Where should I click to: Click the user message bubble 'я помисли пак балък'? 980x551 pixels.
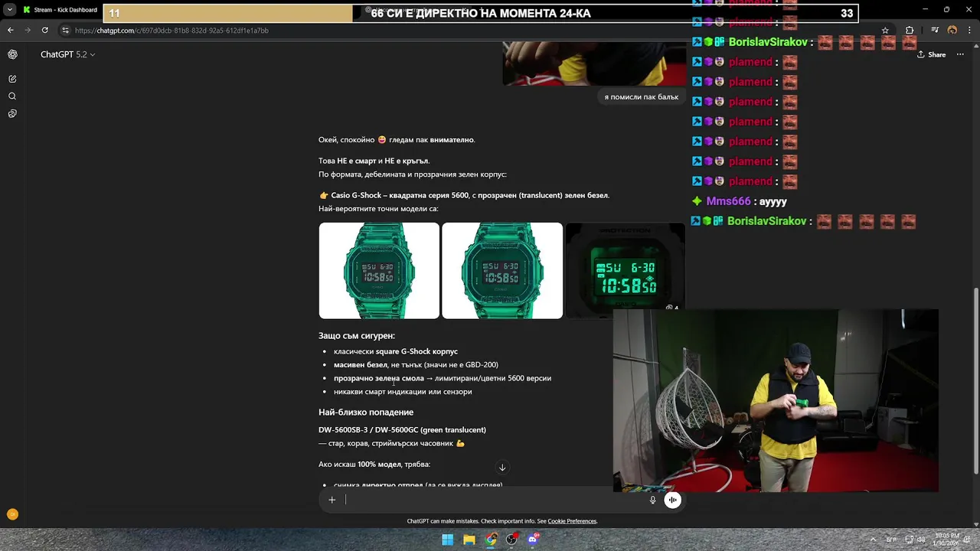point(641,97)
